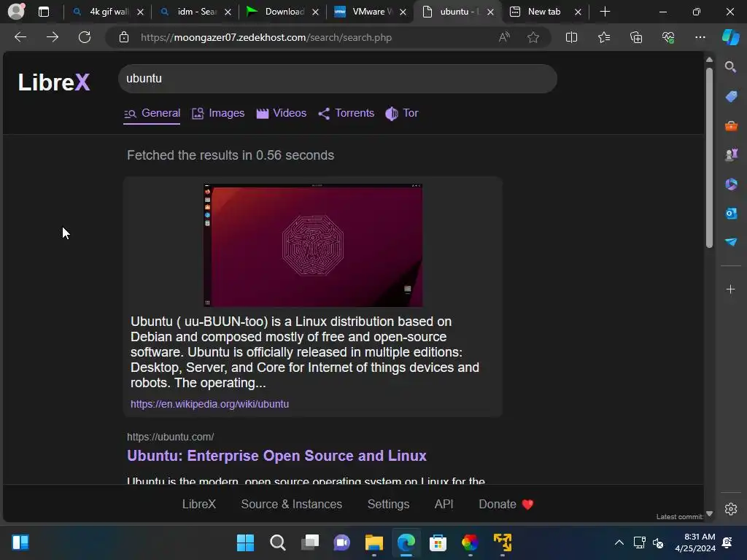Screen dimensions: 747x560
Task: Select the Torrents search category
Action: [x=347, y=113]
